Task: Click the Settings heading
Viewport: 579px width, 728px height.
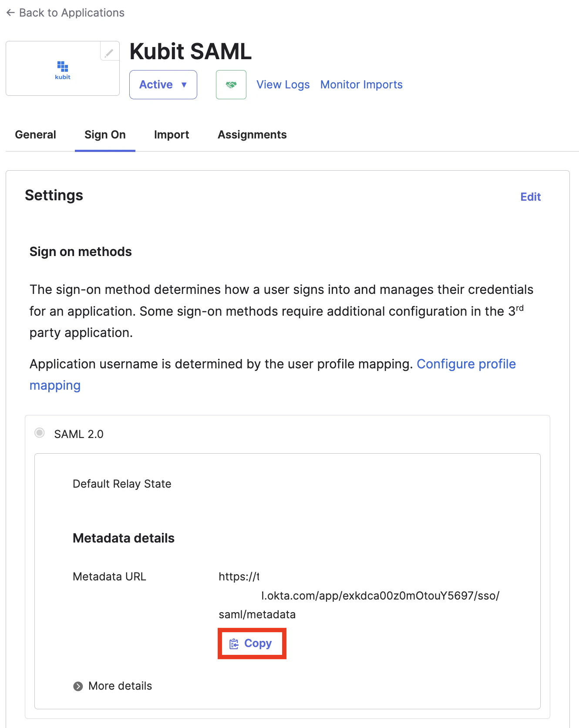Action: click(54, 195)
